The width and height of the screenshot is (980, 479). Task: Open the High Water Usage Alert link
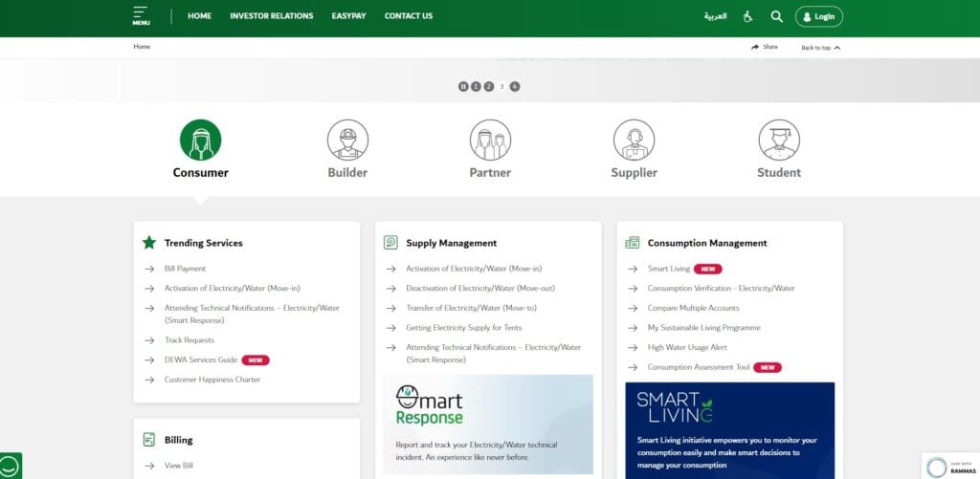[687, 347]
